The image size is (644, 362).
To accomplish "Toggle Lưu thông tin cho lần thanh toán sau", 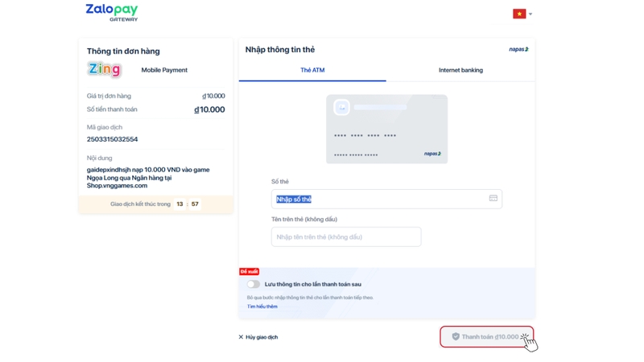I will (254, 284).
